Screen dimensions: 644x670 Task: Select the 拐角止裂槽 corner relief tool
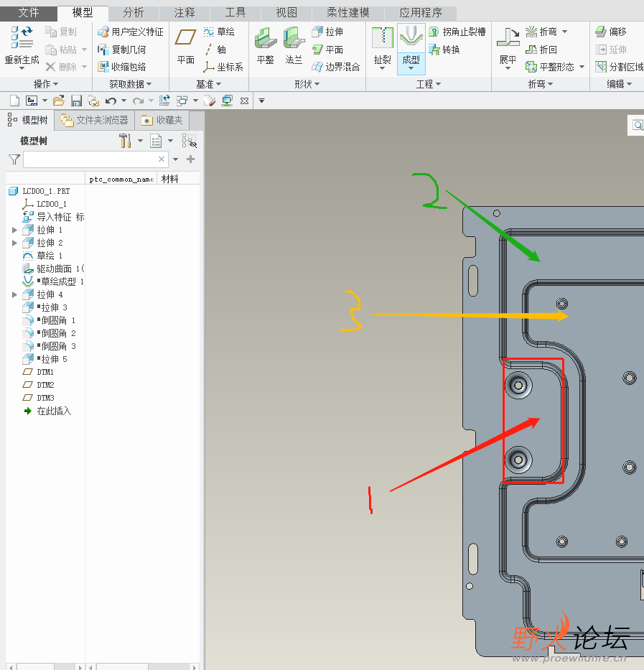(457, 32)
